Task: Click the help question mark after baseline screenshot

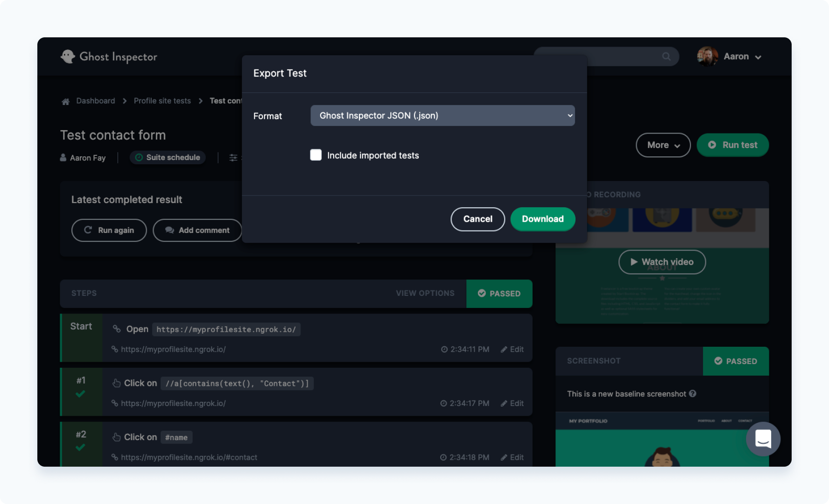Action: click(693, 394)
